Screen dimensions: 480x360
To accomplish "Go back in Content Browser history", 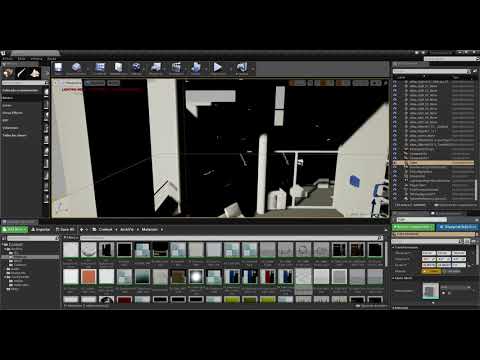I will point(81,230).
